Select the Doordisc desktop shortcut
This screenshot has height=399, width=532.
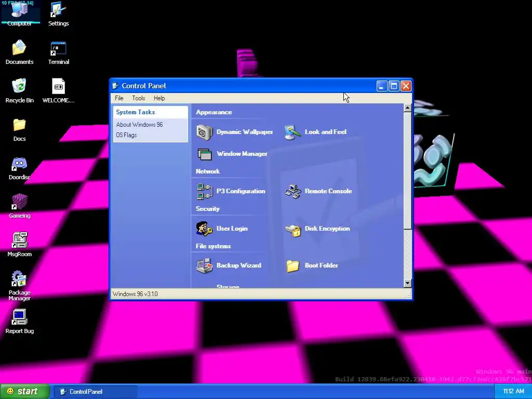[x=20, y=168]
